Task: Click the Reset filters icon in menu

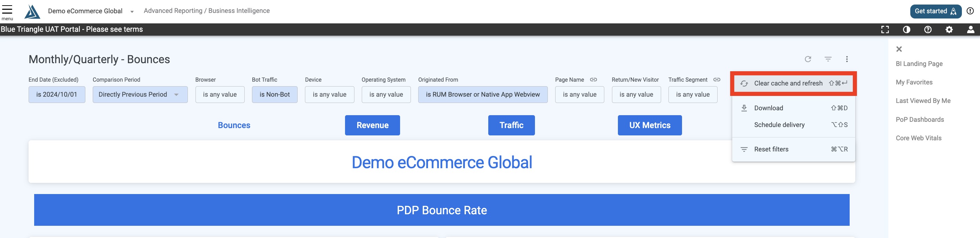Action: point(744,149)
